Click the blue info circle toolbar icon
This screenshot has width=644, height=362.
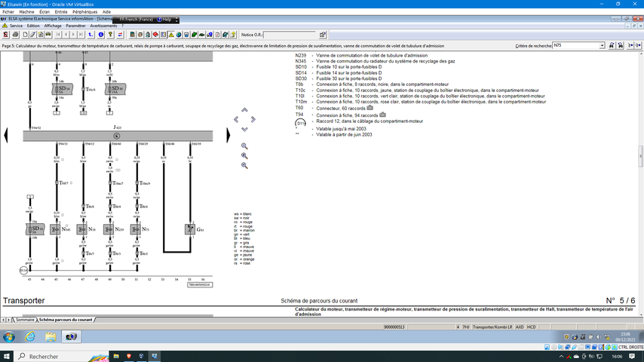(100, 35)
